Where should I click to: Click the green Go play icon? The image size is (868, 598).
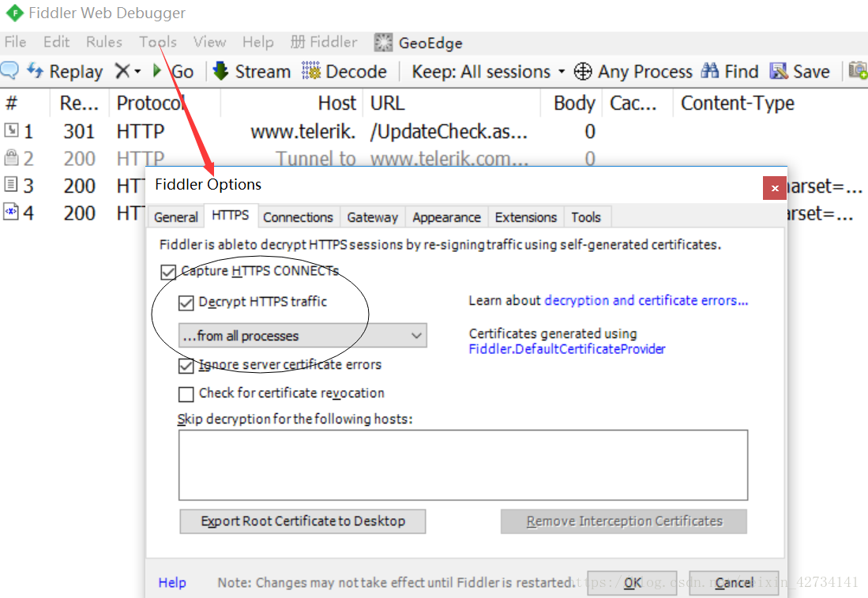tap(157, 71)
